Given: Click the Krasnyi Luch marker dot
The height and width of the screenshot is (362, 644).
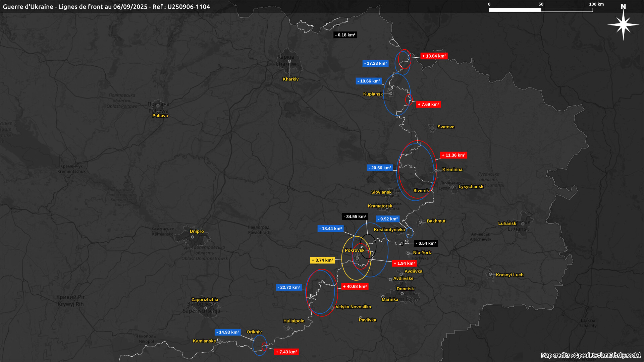Looking at the screenshot, I should [x=490, y=274].
